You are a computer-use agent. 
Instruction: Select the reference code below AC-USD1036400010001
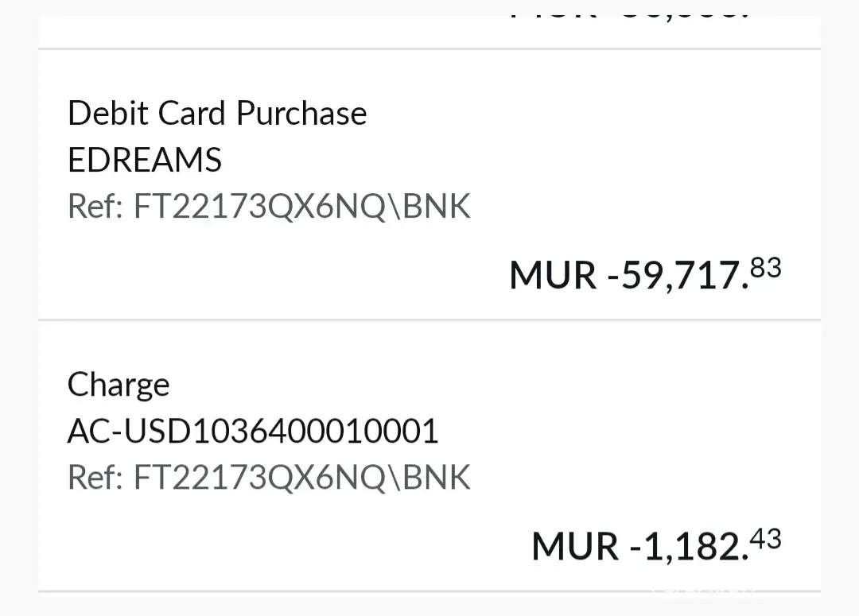pos(302,478)
